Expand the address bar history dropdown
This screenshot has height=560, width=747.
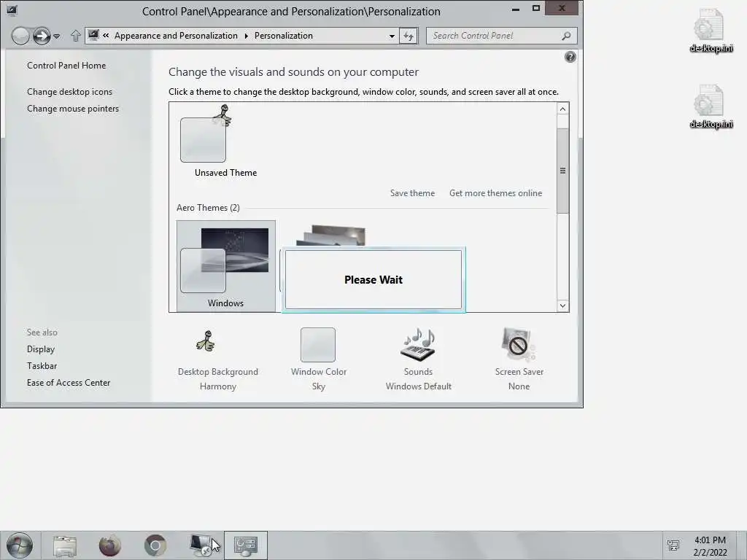click(x=392, y=36)
